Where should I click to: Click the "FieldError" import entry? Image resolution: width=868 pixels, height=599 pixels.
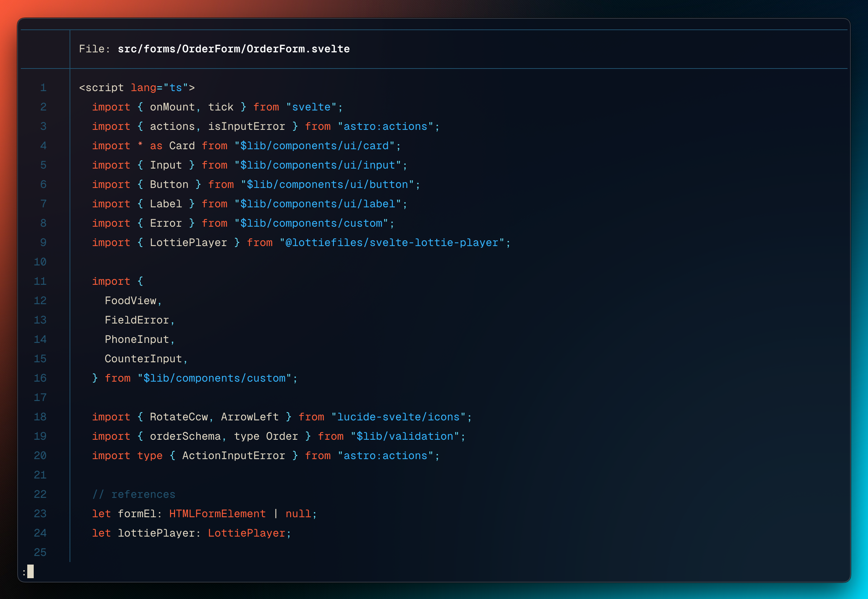[x=137, y=320]
